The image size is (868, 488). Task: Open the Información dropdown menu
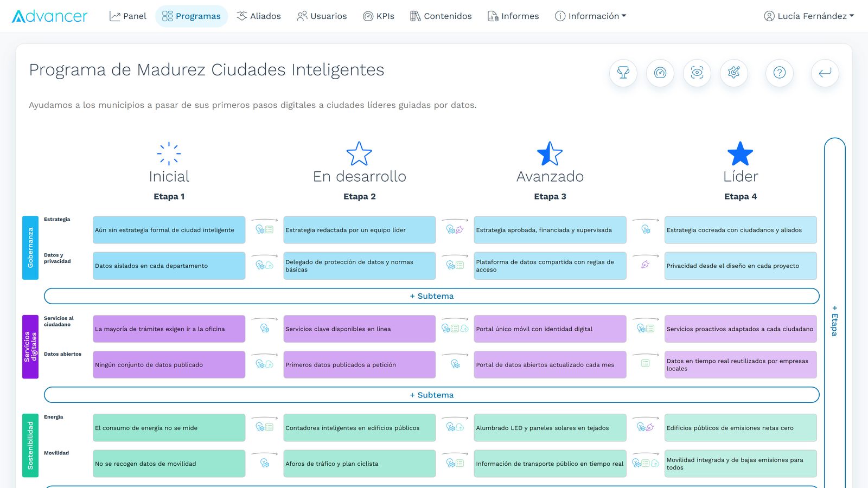pos(590,16)
